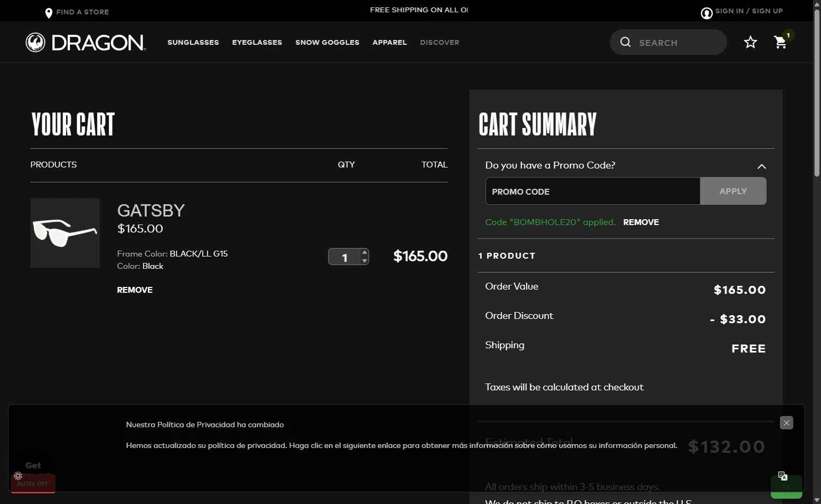Open the wishlist star icon
Image resolution: width=821 pixels, height=504 pixels.
coord(750,42)
